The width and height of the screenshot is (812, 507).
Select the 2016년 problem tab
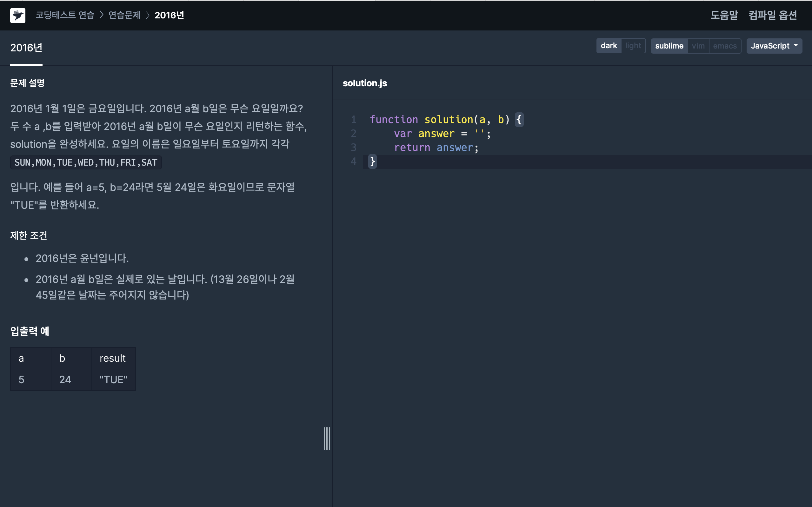tap(26, 48)
